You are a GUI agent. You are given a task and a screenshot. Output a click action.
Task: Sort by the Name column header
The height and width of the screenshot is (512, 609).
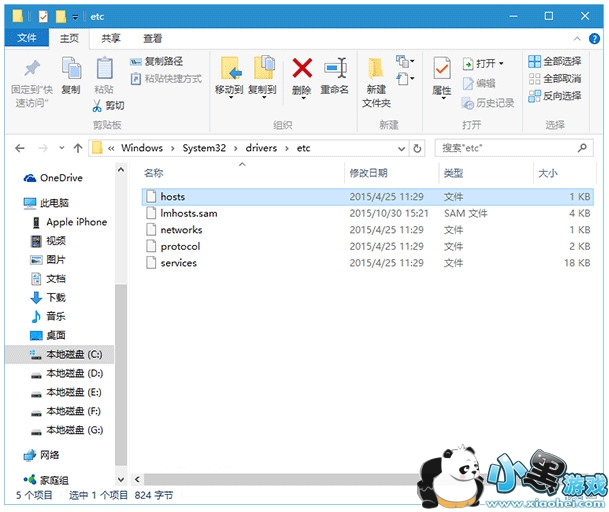(x=153, y=173)
